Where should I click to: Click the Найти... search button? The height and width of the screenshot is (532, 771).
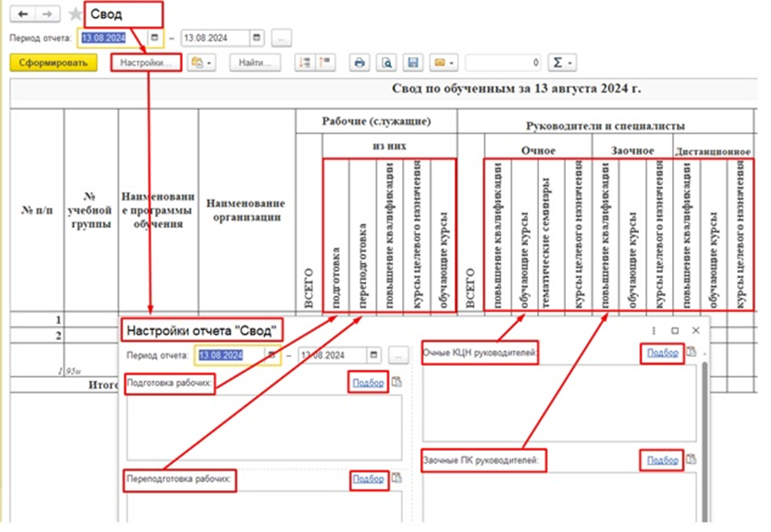[256, 63]
